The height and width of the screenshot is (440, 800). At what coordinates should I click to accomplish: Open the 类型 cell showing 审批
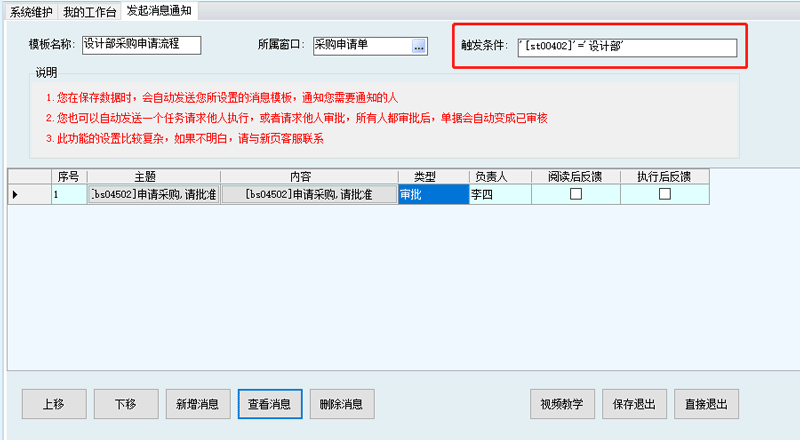click(432, 195)
